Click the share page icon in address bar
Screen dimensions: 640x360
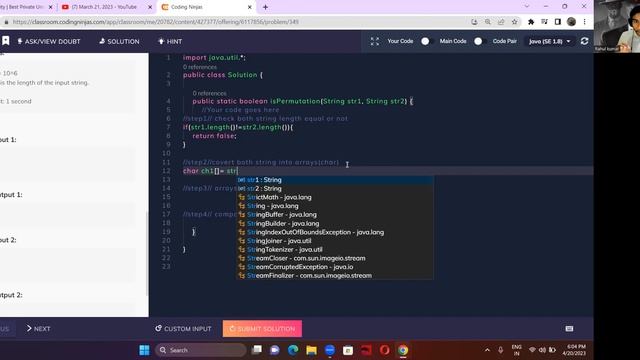[501, 22]
